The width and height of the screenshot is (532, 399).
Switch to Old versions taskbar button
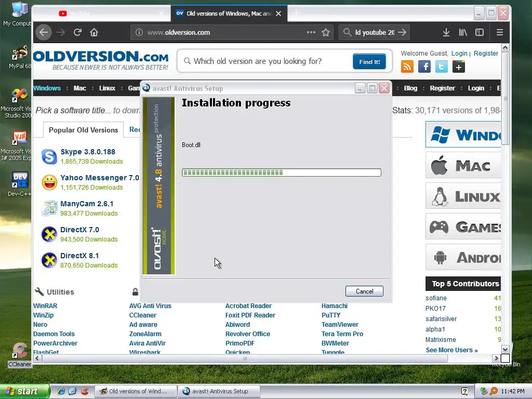point(136,391)
